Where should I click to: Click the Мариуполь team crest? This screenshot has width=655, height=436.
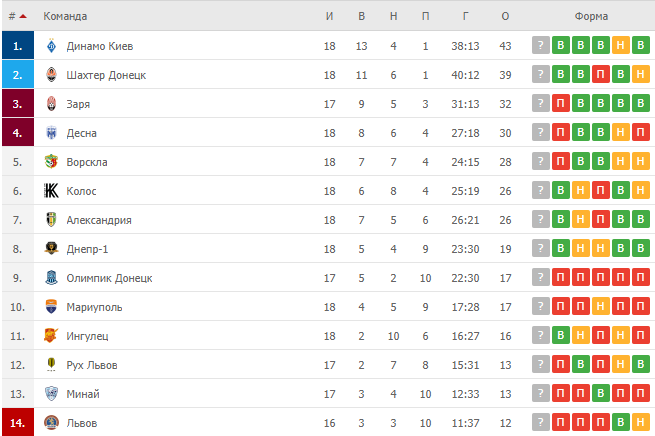[51, 307]
